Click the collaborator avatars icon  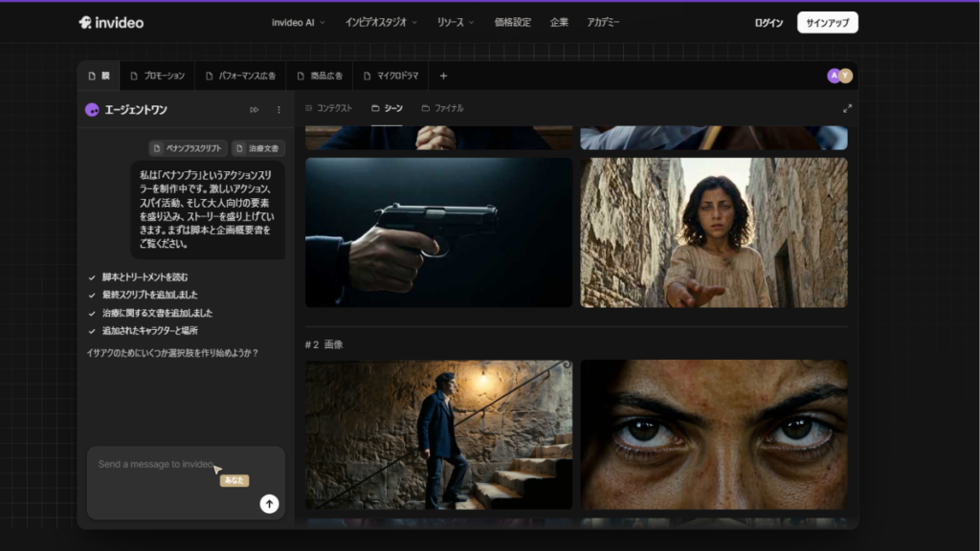pos(839,76)
